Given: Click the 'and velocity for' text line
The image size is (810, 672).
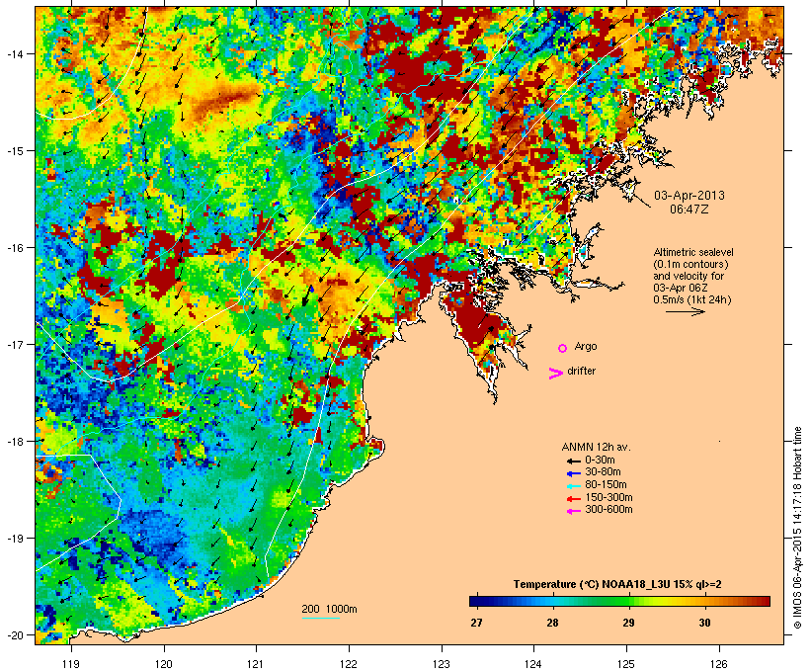Looking at the screenshot, I should tap(688, 276).
